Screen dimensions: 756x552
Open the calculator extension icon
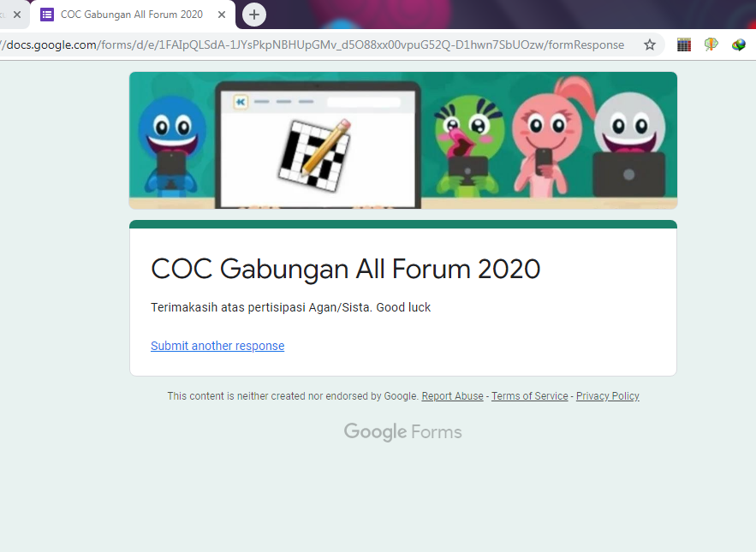coord(684,45)
